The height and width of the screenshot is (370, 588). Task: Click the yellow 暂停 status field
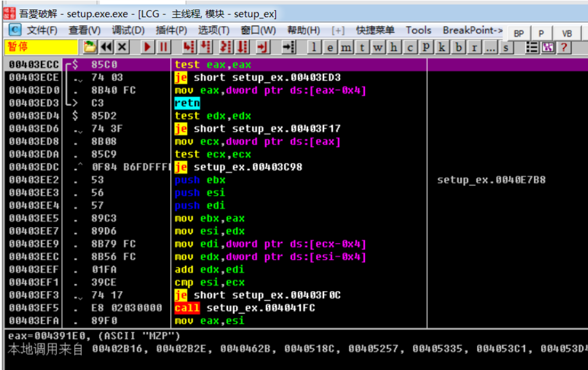pyautogui.click(x=42, y=47)
